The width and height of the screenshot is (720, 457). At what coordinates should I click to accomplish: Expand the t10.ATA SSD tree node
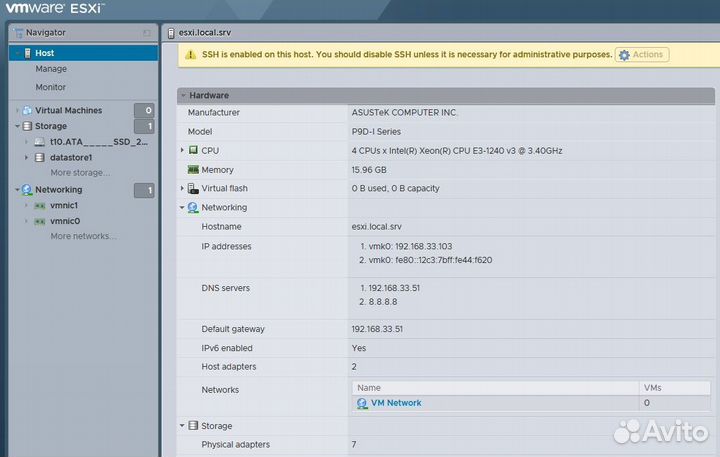coord(26,142)
